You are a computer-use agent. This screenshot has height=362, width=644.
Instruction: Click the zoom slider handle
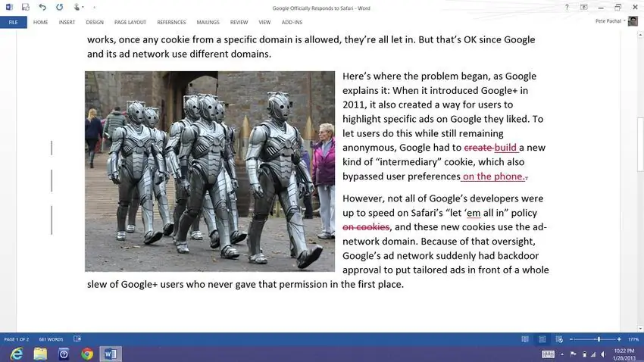(599, 339)
